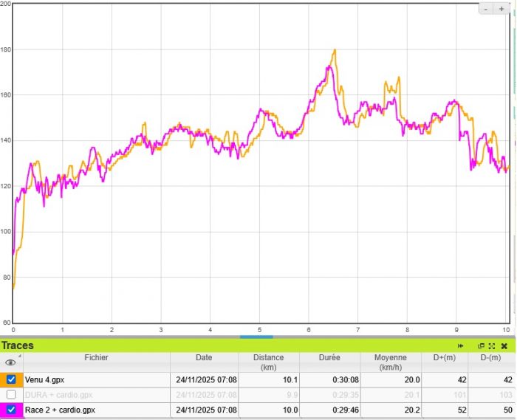Close the Traces panel with X icon
This screenshot has height=420, width=517.
coord(504,345)
